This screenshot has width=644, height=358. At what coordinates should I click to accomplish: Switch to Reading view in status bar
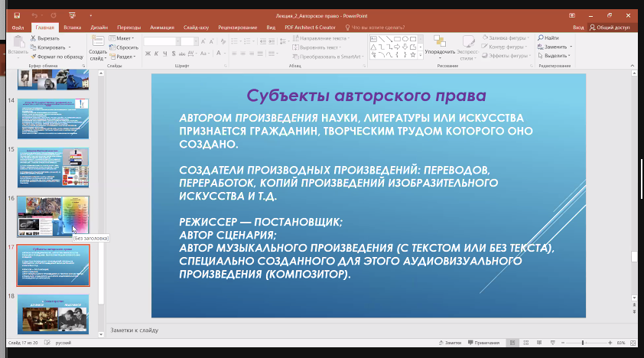pyautogui.click(x=539, y=343)
